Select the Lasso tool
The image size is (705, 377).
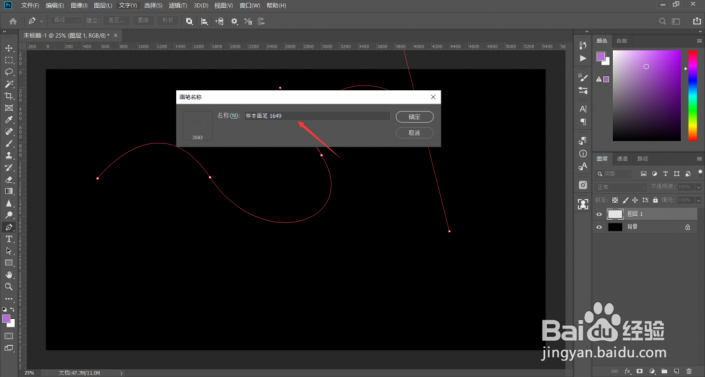tap(9, 72)
